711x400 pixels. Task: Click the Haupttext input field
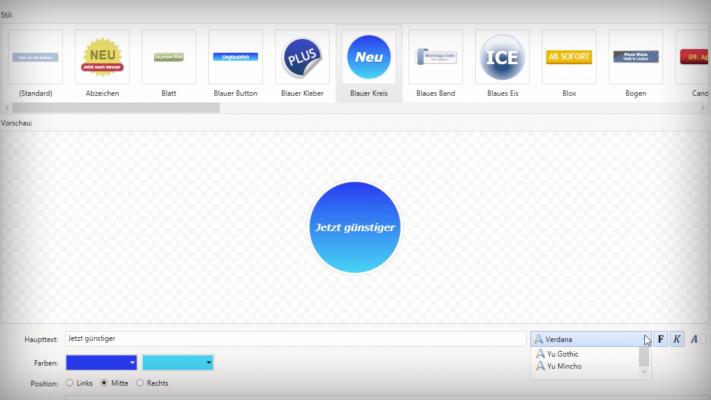[x=295, y=340]
